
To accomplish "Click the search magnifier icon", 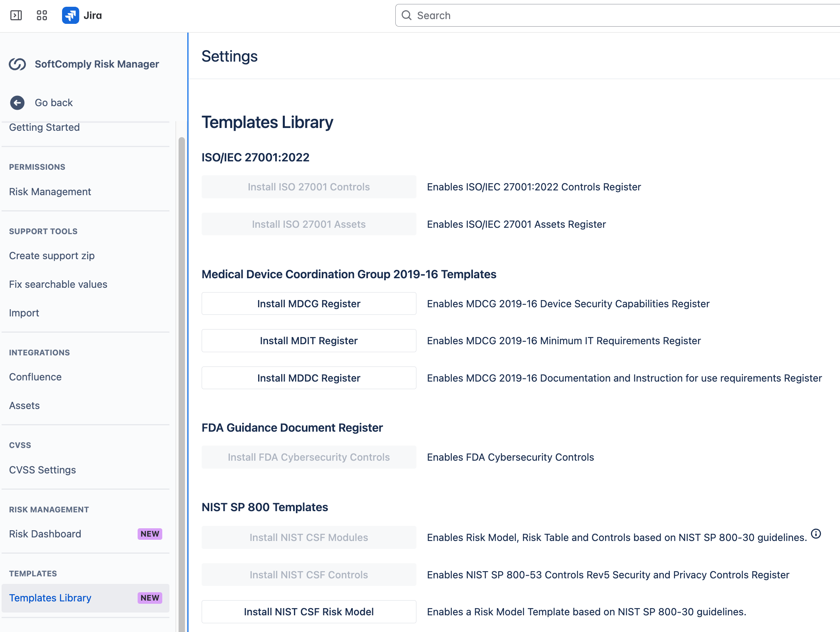I will click(x=406, y=16).
